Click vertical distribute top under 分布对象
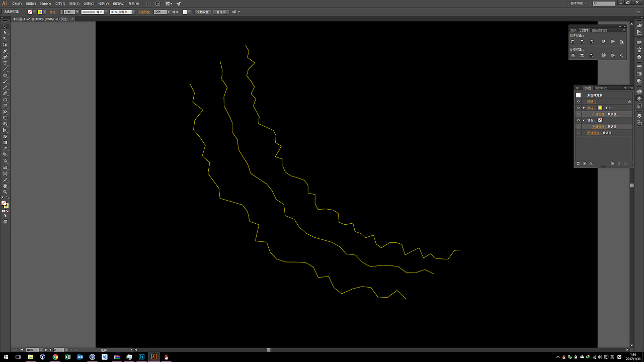The height and width of the screenshot is (362, 644). click(573, 55)
